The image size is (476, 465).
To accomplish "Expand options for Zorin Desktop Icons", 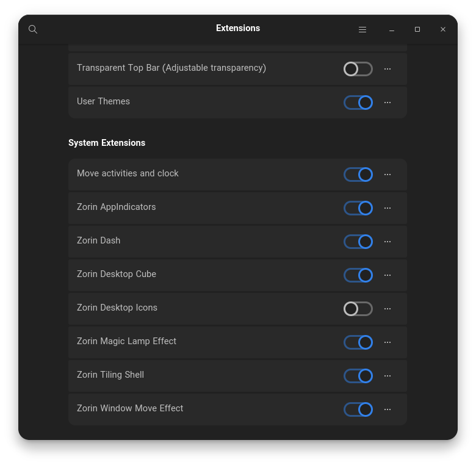I will coord(388,309).
